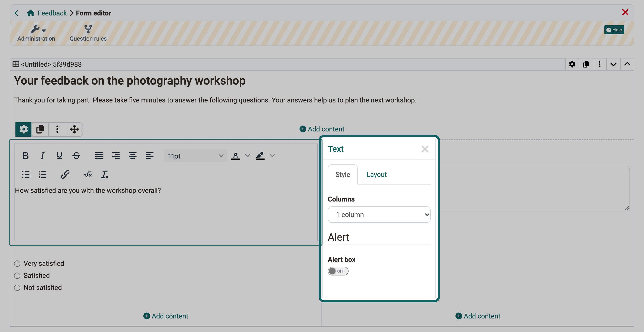Click the move handle for the text element

74,129
